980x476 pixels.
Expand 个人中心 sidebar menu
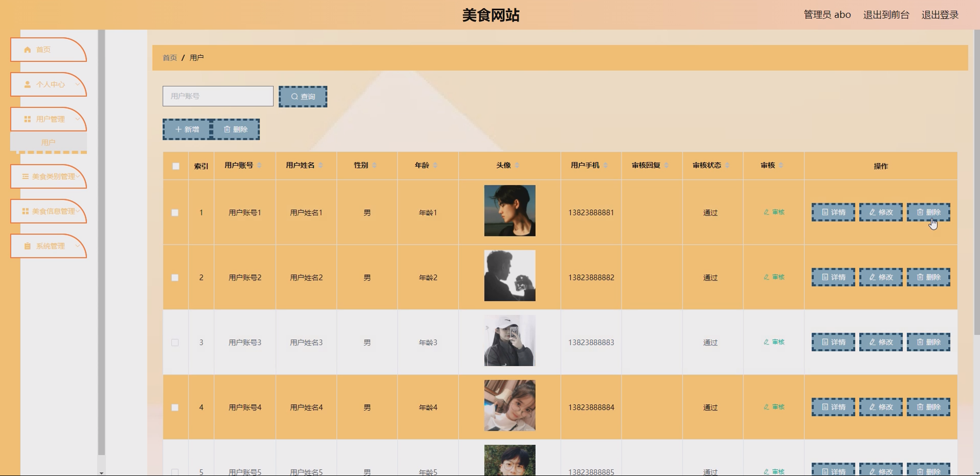tap(48, 84)
